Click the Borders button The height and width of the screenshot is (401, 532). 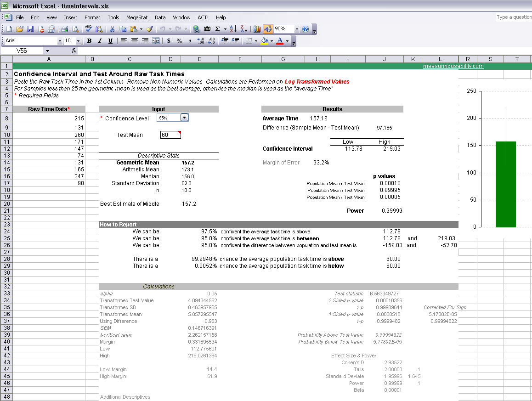[x=249, y=41]
